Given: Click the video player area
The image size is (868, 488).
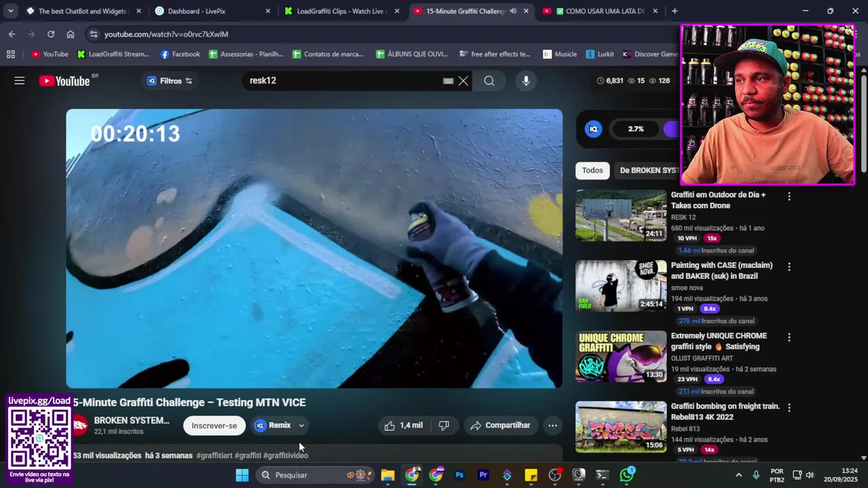Looking at the screenshot, I should click(x=314, y=249).
